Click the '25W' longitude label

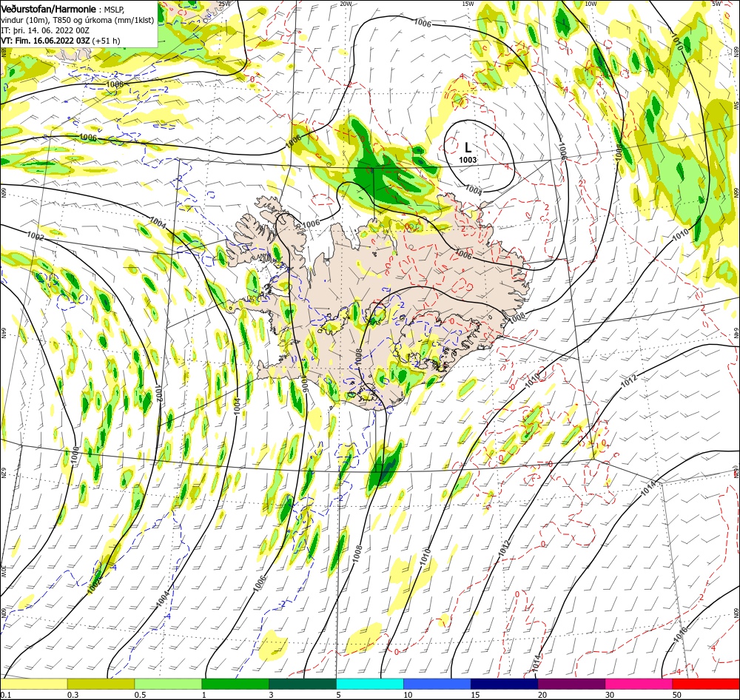(x=225, y=4)
